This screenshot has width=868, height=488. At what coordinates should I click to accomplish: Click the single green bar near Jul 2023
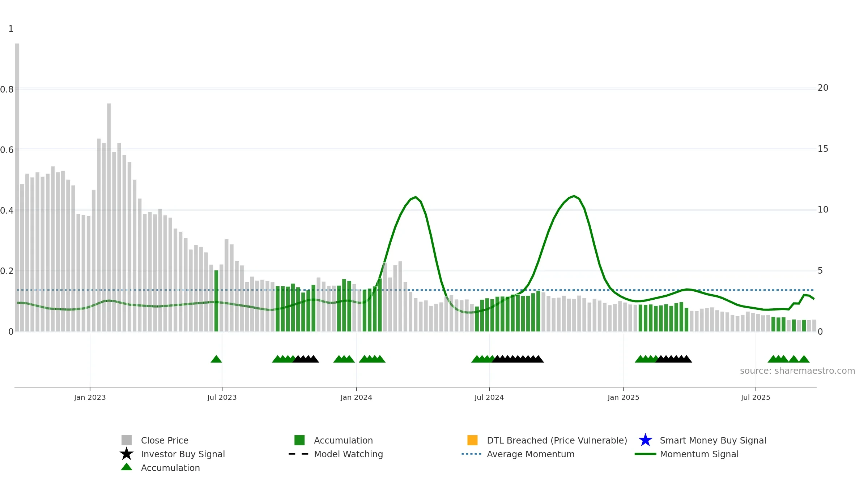216,301
